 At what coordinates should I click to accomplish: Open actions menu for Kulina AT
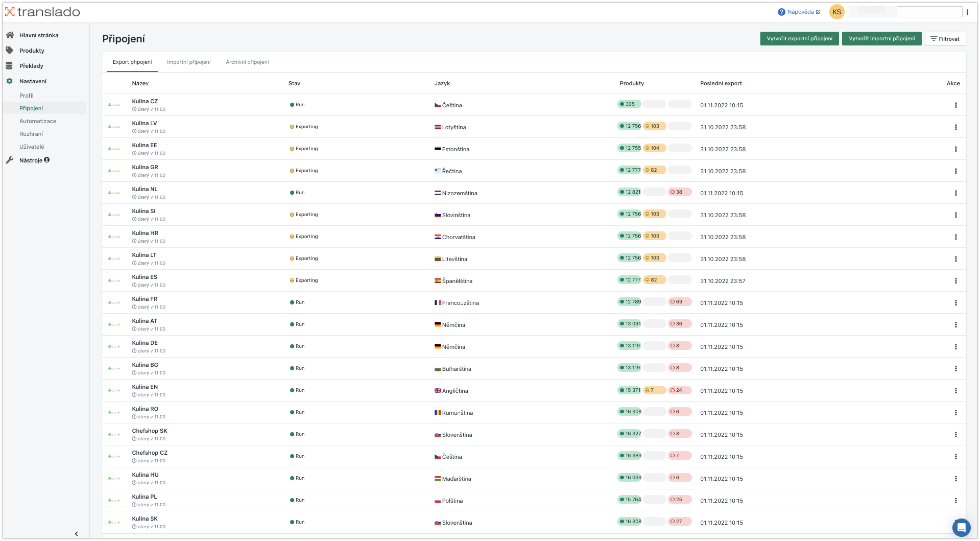click(x=955, y=325)
